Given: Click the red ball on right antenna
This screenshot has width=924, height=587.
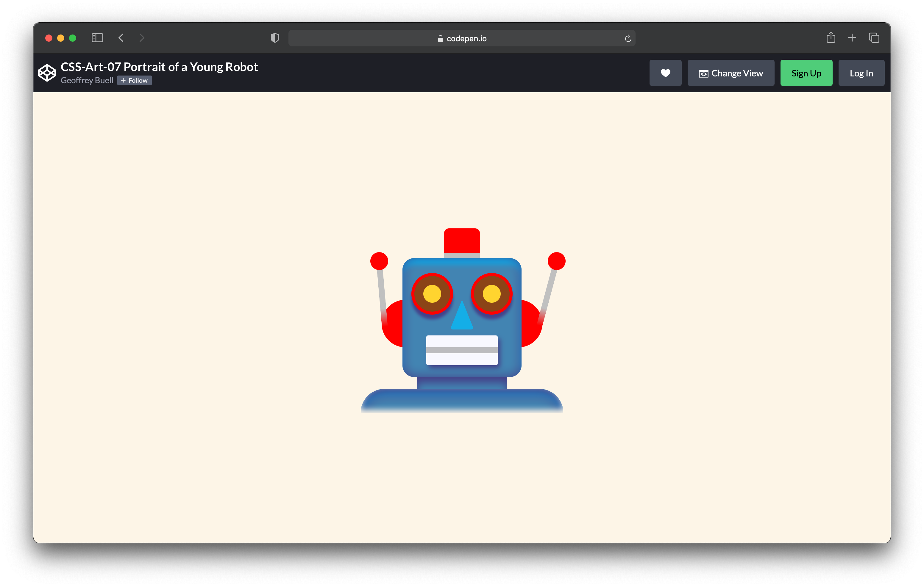Looking at the screenshot, I should 556,261.
